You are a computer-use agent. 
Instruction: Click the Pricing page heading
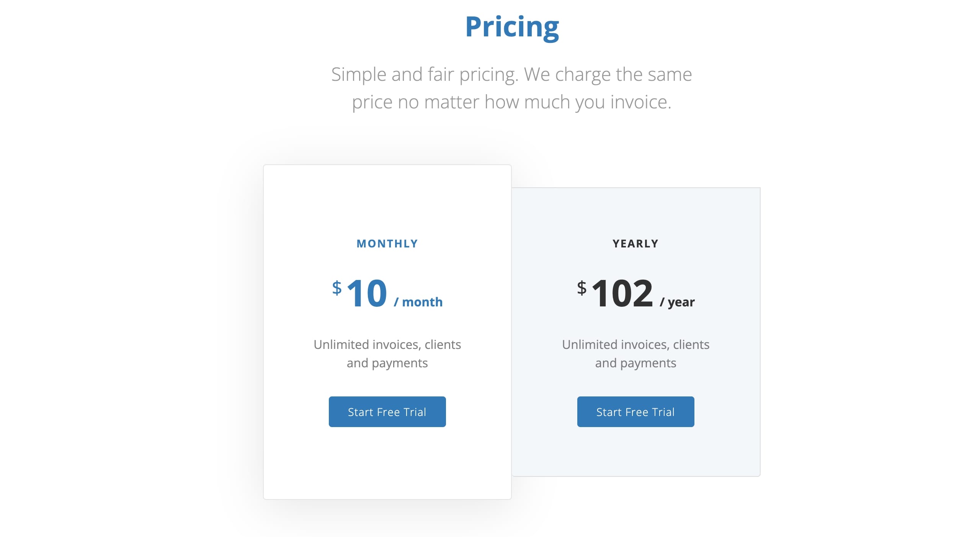(512, 26)
